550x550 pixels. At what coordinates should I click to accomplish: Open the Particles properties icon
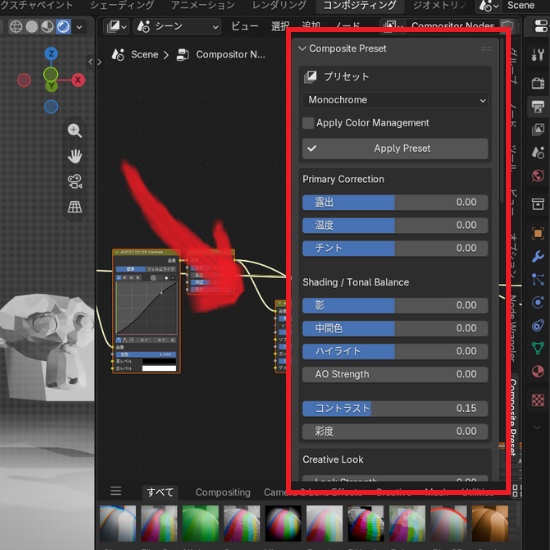pyautogui.click(x=538, y=279)
